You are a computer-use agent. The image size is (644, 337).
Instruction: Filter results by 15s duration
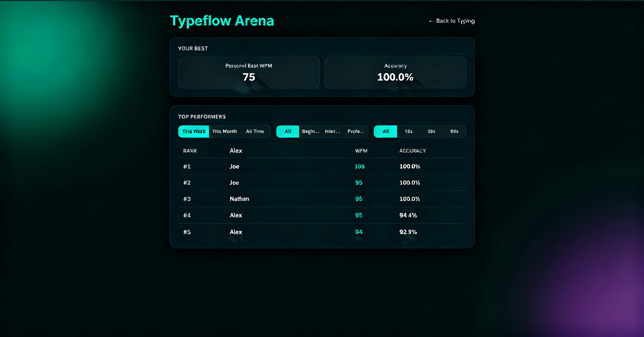point(408,131)
